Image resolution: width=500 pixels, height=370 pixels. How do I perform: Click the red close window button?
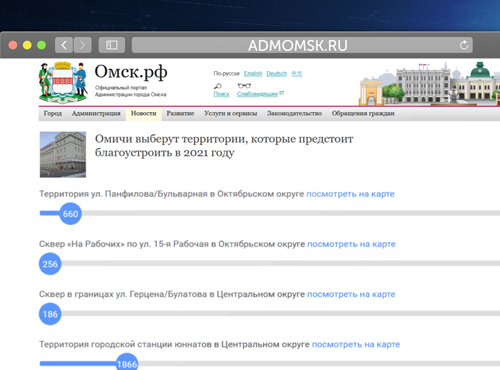tap(13, 45)
